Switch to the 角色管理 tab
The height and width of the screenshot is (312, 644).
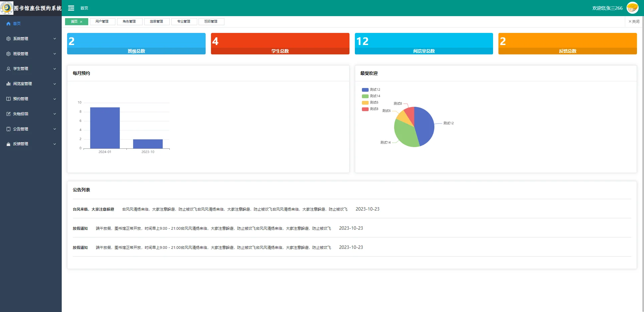click(x=129, y=21)
